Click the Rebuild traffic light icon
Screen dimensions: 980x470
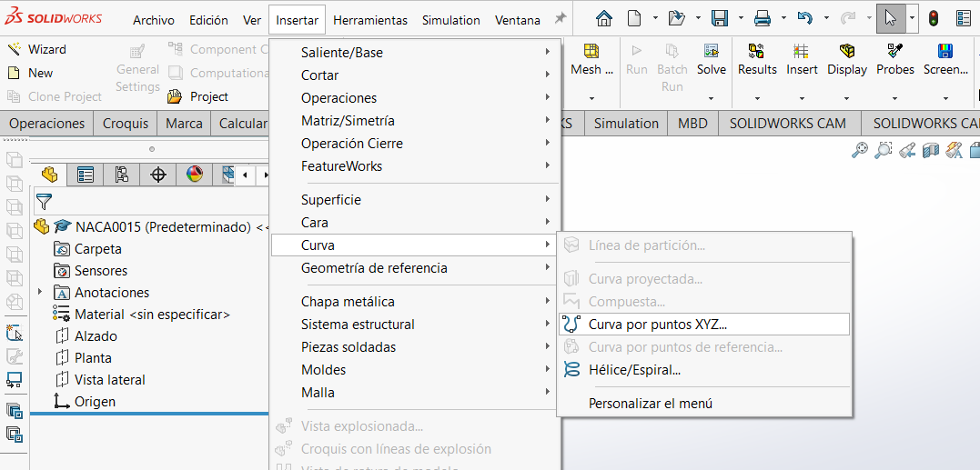[x=934, y=18]
